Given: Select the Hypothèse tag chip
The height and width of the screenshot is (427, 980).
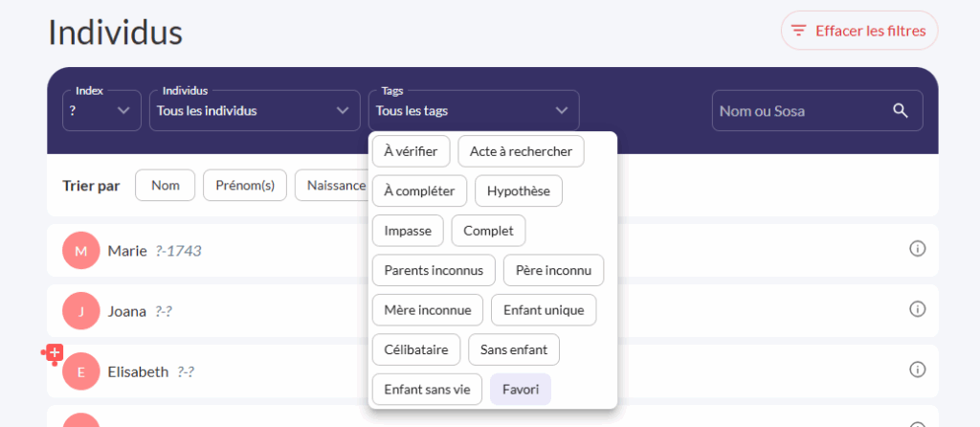Looking at the screenshot, I should pos(519,191).
